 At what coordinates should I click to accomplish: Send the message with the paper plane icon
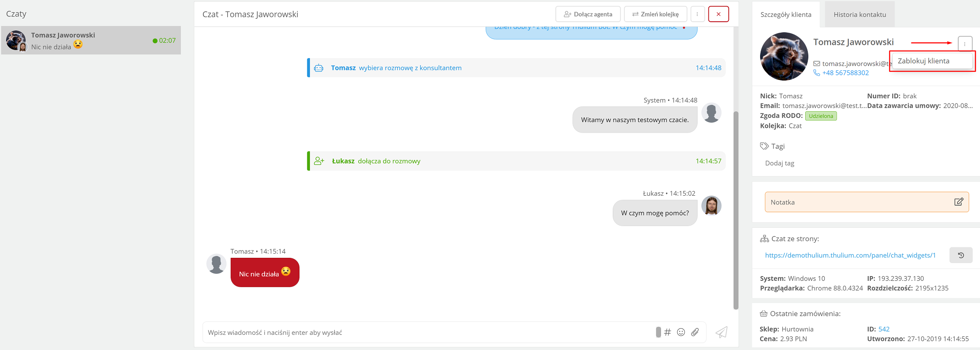tap(721, 332)
